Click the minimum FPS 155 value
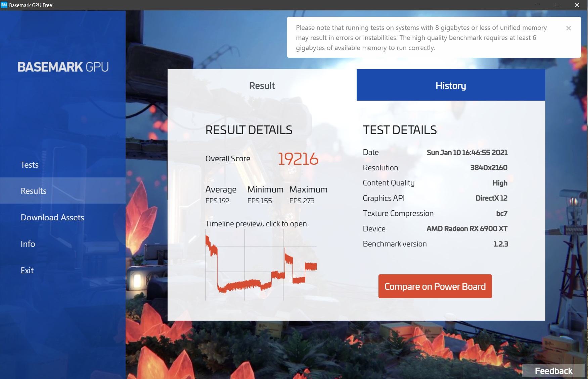Screen dimensions: 588x379 pos(260,201)
